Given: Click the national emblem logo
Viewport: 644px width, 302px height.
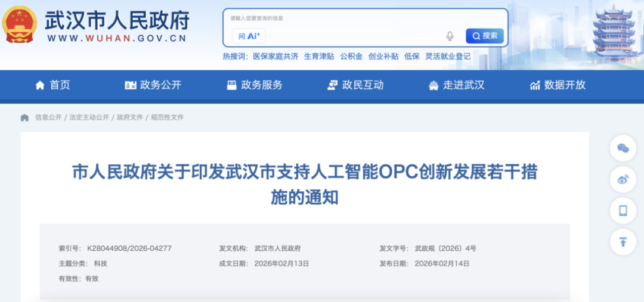Looking at the screenshot, I should (x=20, y=24).
